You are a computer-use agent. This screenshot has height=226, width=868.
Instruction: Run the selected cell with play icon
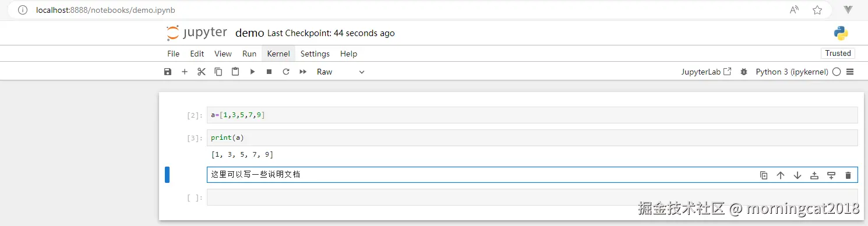(x=252, y=72)
